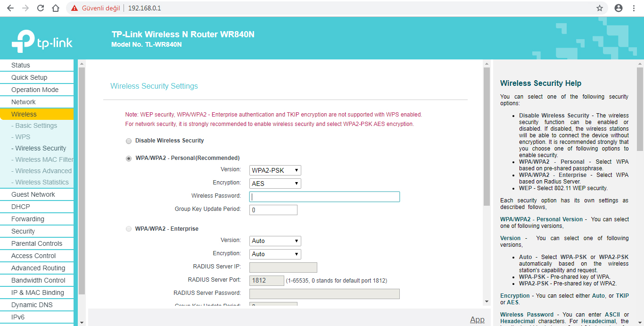The height and width of the screenshot is (326, 644).
Task: Click main content scrollbar up arrow
Action: 487,63
